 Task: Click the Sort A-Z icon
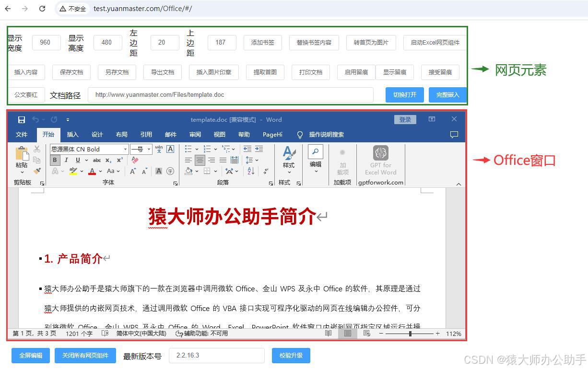[251, 171]
